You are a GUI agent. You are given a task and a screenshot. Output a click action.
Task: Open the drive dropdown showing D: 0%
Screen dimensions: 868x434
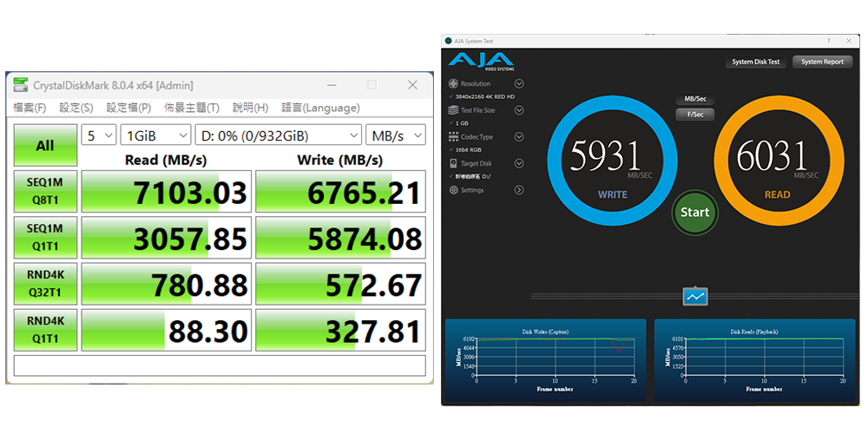pyautogui.click(x=279, y=135)
